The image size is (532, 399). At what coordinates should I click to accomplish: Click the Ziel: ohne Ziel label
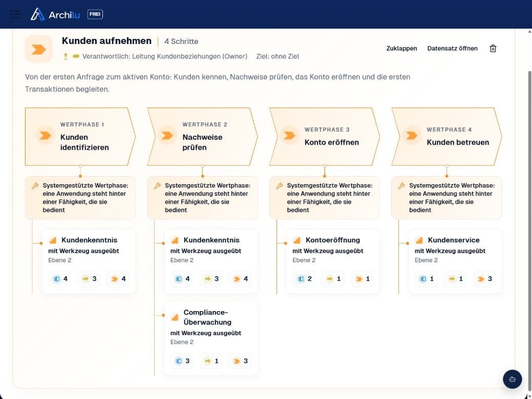pos(278,57)
